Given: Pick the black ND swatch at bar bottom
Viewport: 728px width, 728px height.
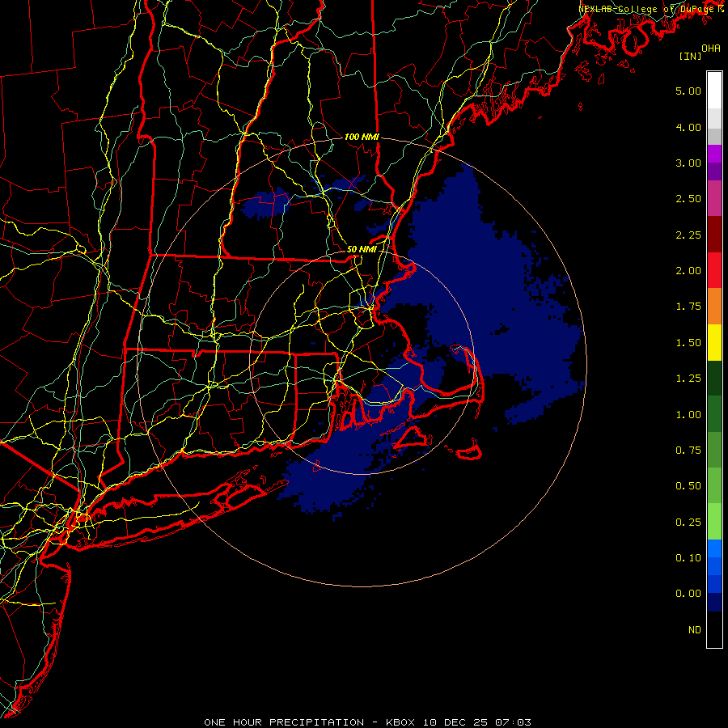Looking at the screenshot, I should (714, 629).
